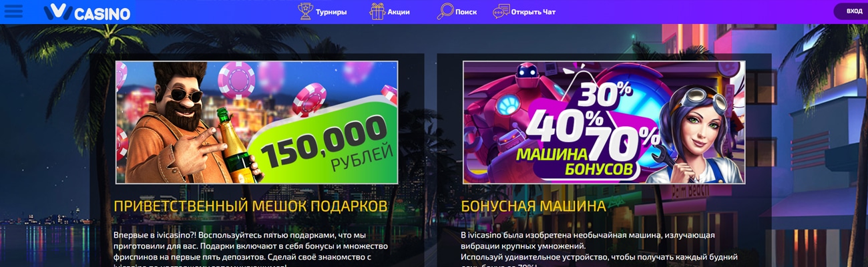The height and width of the screenshot is (267, 868).
Task: Click the girl with goggles and wrench
Action: [x=694, y=133]
